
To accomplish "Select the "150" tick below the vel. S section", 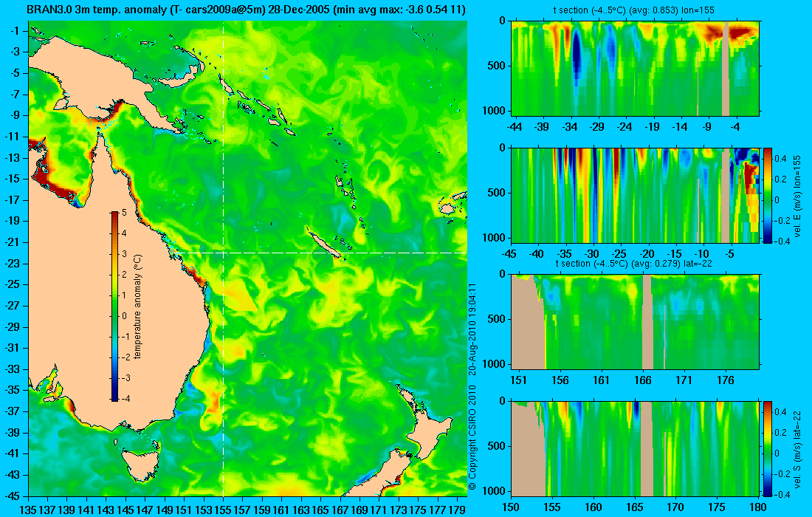I will (511, 507).
